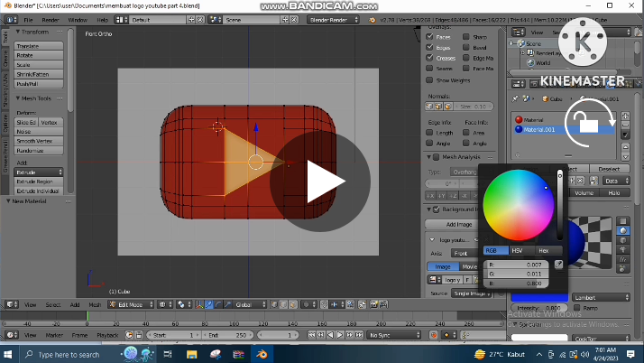Enable the Show Weights checkbox
Image resolution: width=644 pixels, height=363 pixels.
pyautogui.click(x=429, y=80)
